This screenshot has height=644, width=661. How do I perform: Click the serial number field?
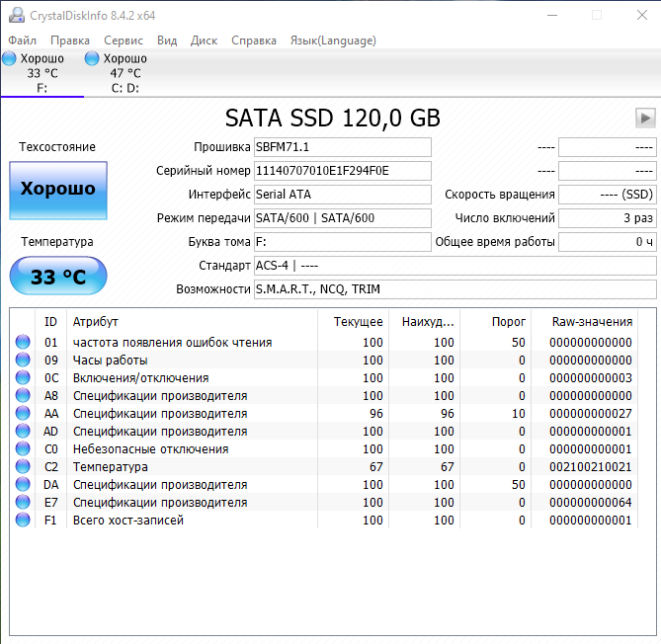click(x=342, y=171)
